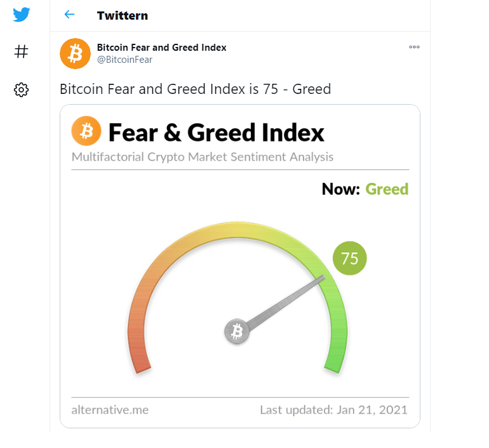The width and height of the screenshot is (489, 448).
Task: Click the Twittern page header title
Action: point(123,15)
